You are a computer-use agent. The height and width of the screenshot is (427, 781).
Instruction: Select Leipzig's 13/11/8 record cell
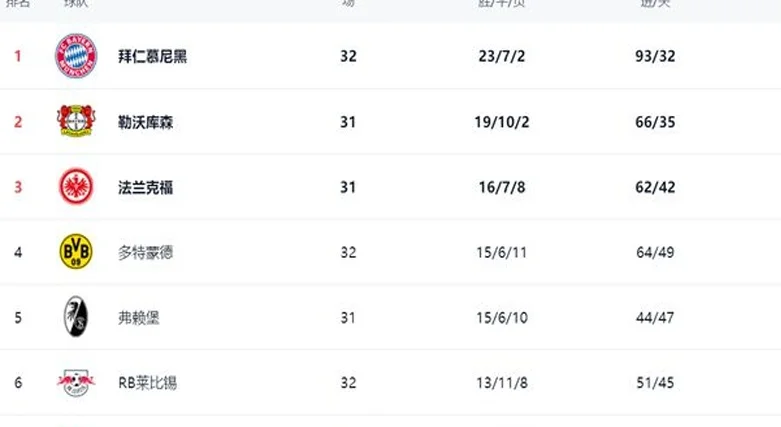pos(502,383)
